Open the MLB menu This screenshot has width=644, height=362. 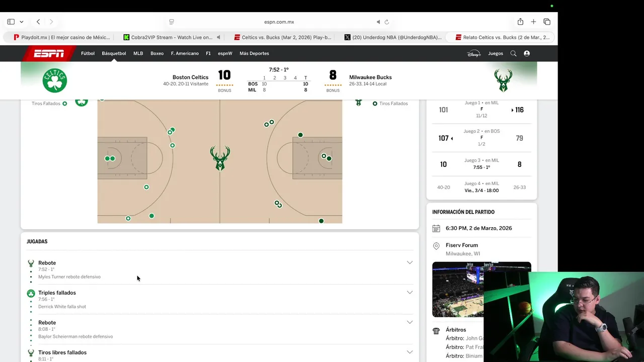coord(138,53)
